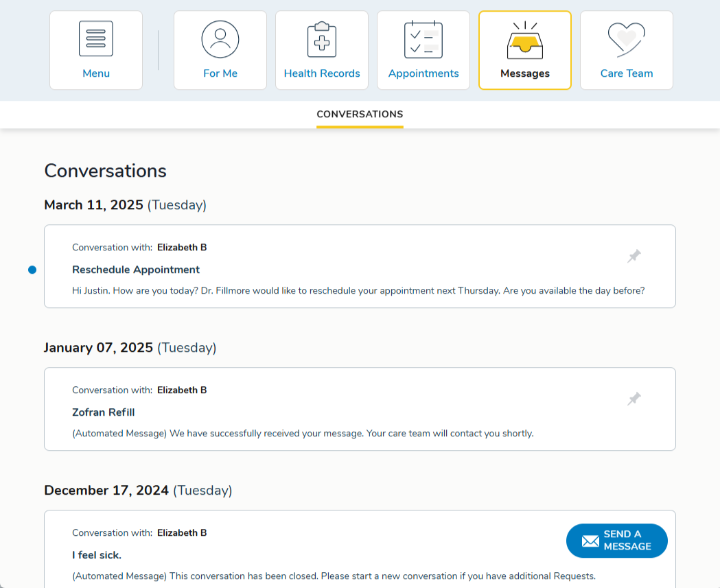This screenshot has width=720, height=588.
Task: Open the Zofran Refill conversation
Action: tap(103, 412)
